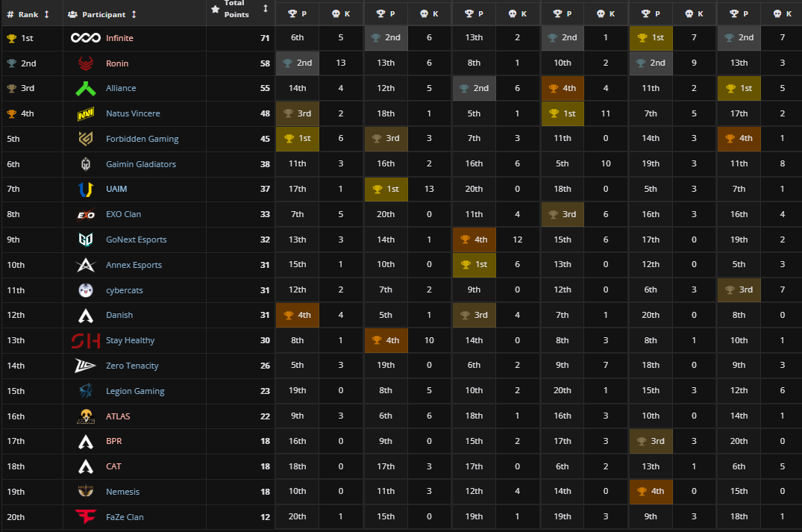This screenshot has width=802, height=532.
Task: Open the UAIM team link
Action: pyautogui.click(x=116, y=189)
